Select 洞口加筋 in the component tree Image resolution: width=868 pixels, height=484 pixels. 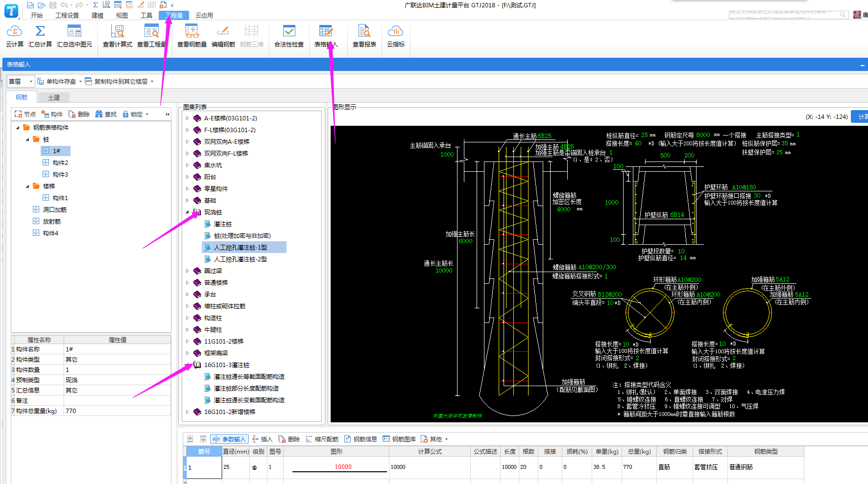[x=54, y=209]
